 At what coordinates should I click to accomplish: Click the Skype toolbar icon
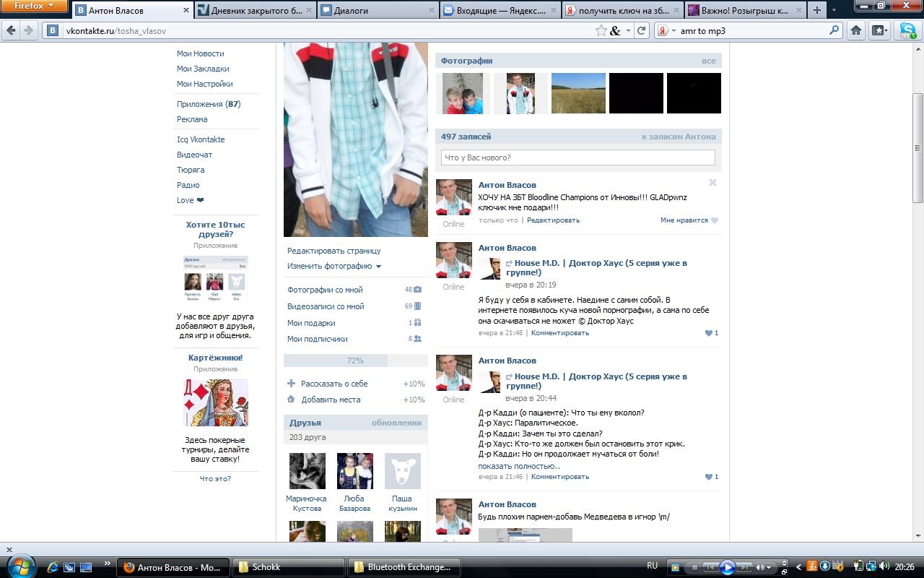click(x=907, y=30)
